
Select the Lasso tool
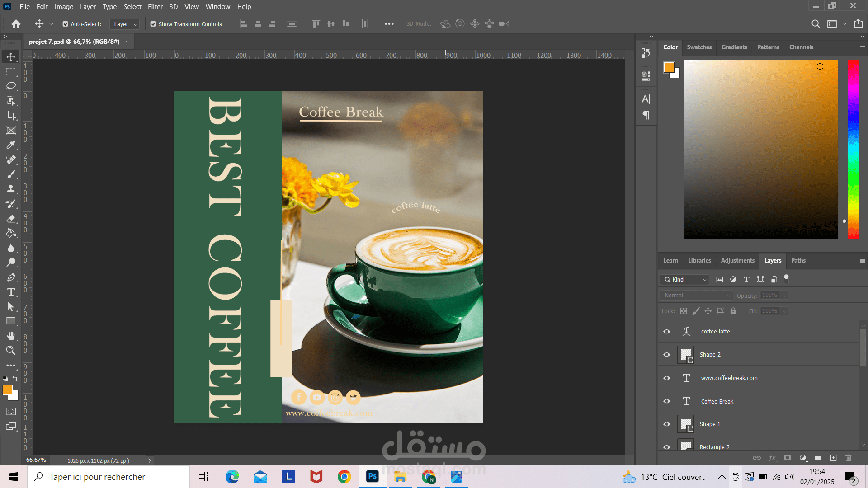11,86
